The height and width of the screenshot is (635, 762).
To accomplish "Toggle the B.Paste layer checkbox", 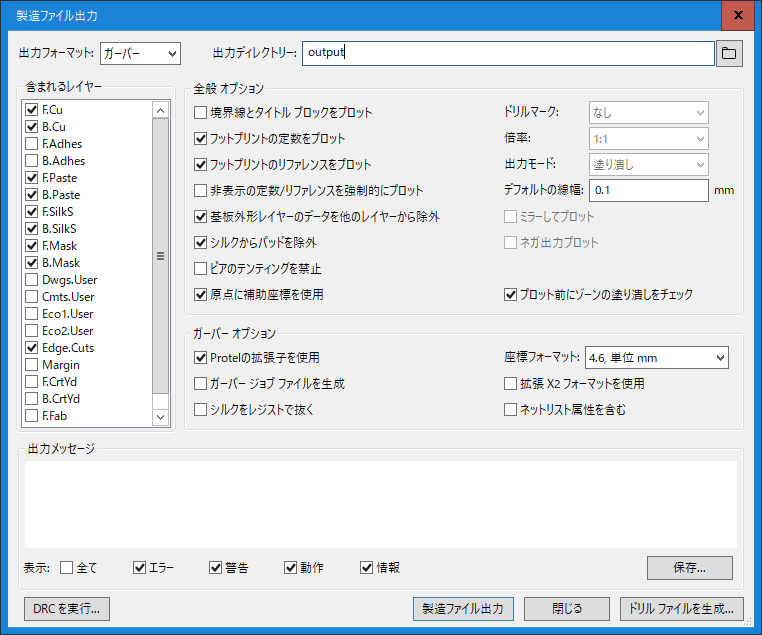I will tap(32, 195).
